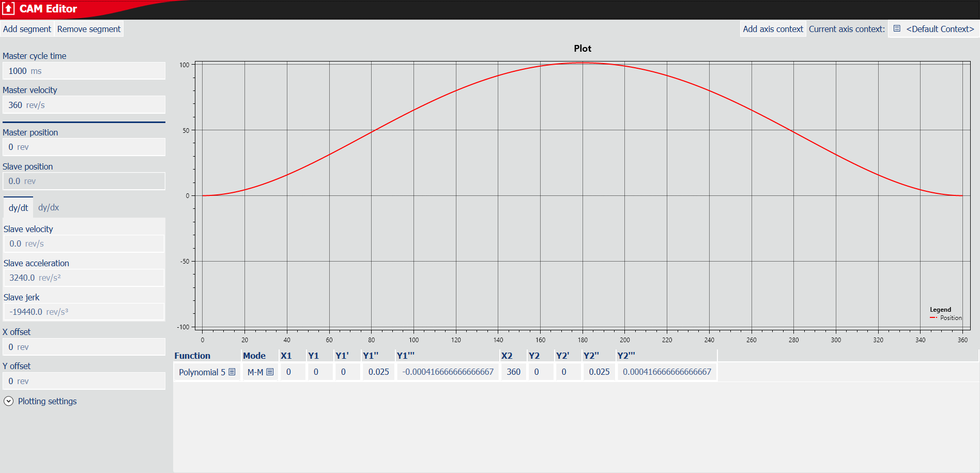Click the Master velocity input field
This screenshot has height=473, width=980.
coord(84,105)
